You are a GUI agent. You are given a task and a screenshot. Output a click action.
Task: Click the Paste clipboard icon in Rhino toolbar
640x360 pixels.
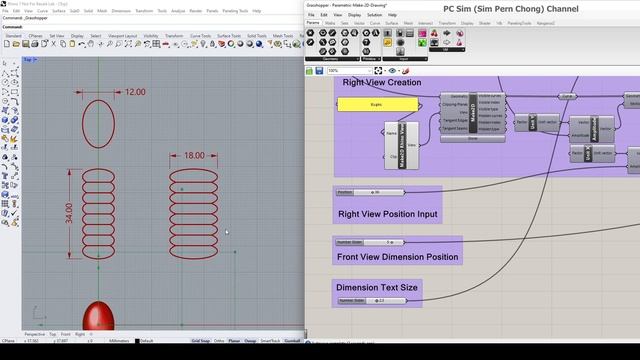[72, 44]
